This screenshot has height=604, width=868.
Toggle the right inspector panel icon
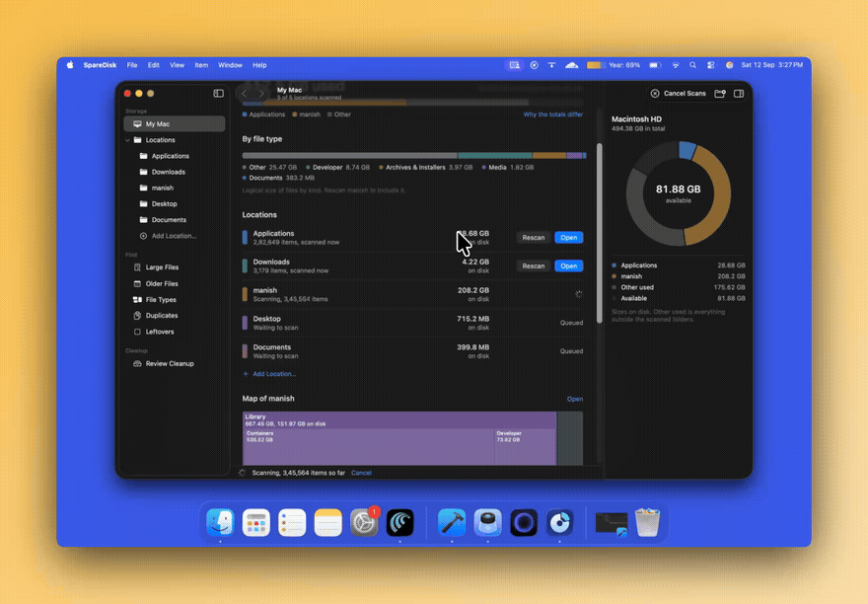pos(739,93)
